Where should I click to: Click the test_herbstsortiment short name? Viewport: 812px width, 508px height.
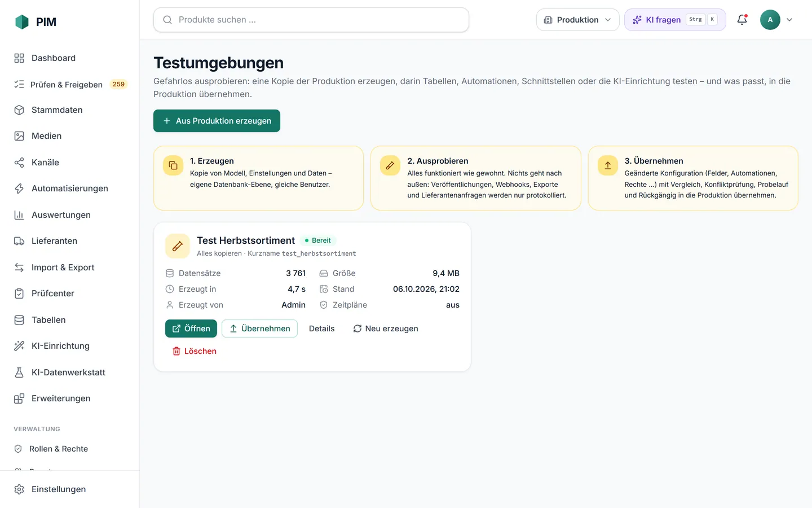click(319, 253)
